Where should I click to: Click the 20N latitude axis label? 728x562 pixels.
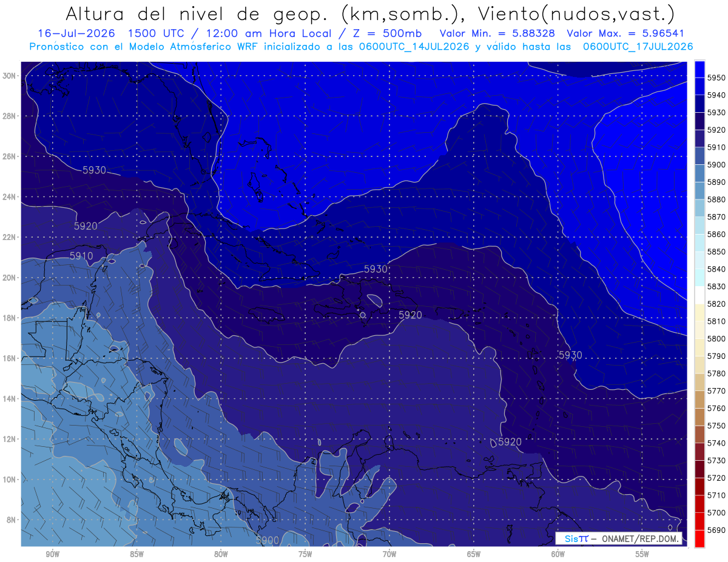10,278
